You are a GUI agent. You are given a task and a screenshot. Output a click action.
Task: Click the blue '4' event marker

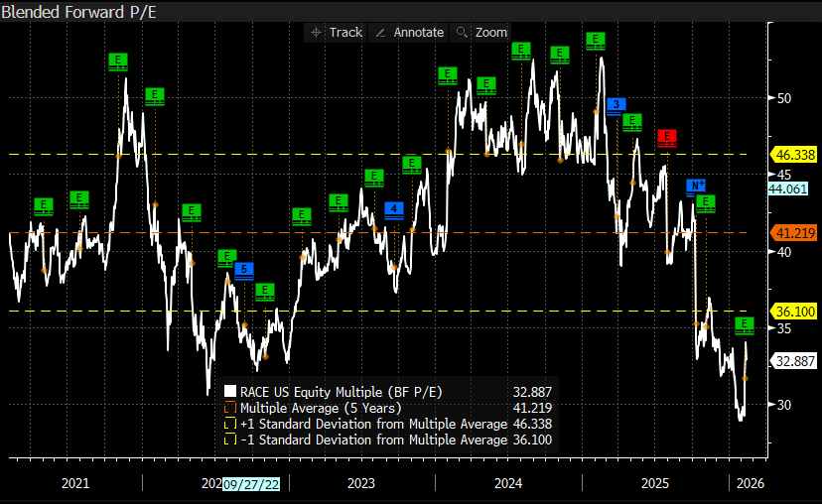pos(394,209)
